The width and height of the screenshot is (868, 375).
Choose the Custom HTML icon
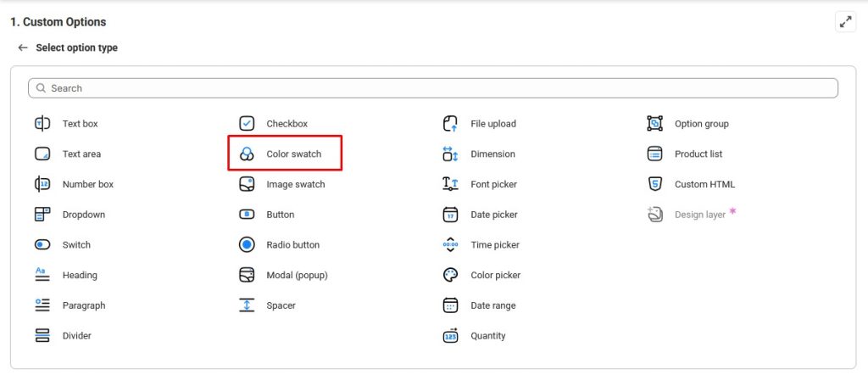[x=655, y=184]
